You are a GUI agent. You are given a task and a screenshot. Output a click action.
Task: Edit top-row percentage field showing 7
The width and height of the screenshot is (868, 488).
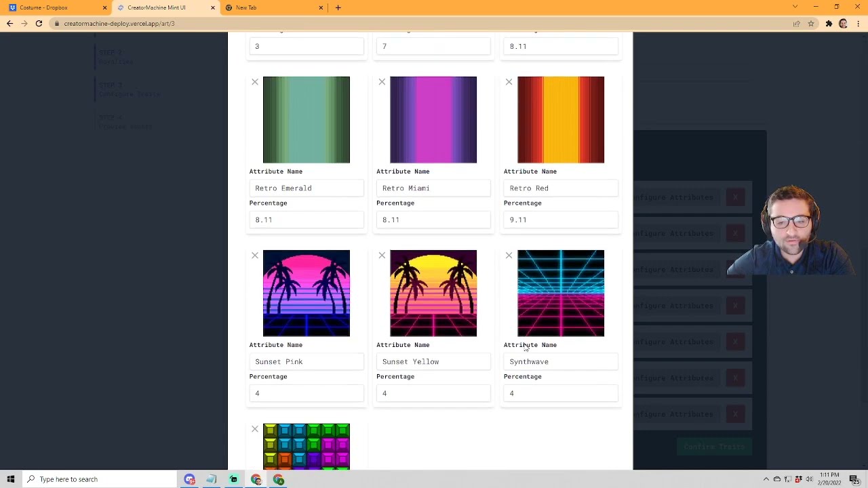pyautogui.click(x=433, y=46)
